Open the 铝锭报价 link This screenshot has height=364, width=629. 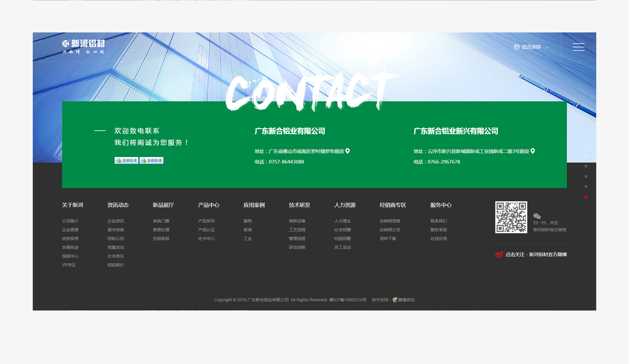tap(115, 265)
